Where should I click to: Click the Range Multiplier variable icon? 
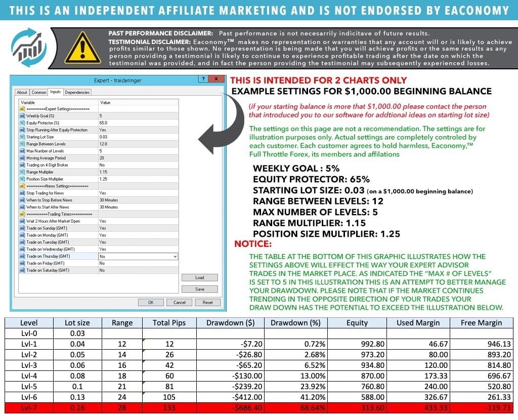(x=22, y=172)
